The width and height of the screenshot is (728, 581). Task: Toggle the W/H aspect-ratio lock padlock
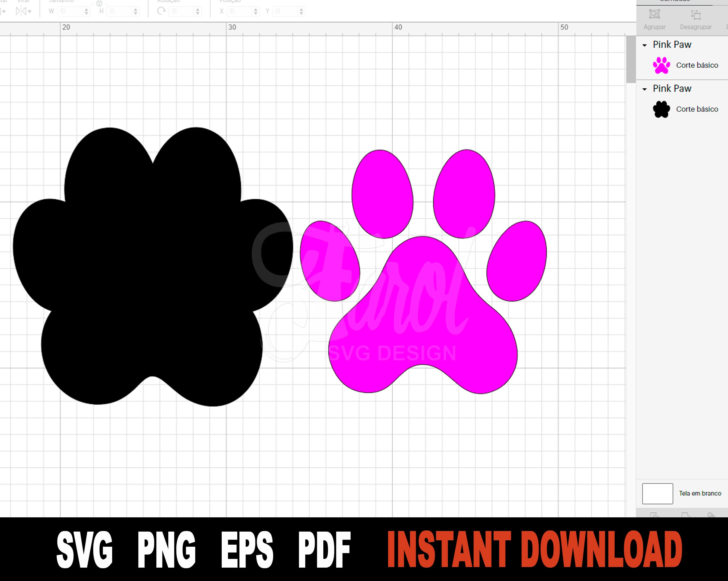coord(99,4)
